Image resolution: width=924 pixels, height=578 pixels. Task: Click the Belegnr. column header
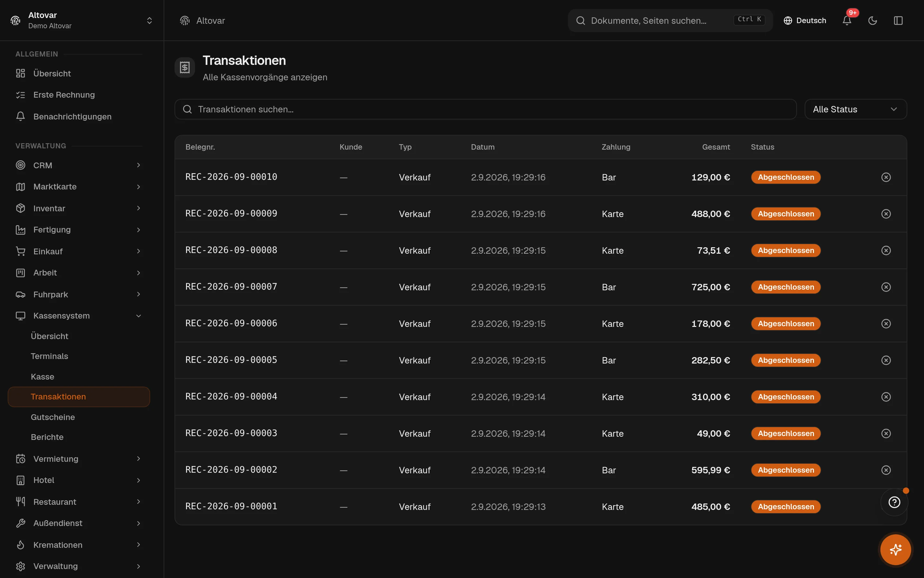(200, 147)
